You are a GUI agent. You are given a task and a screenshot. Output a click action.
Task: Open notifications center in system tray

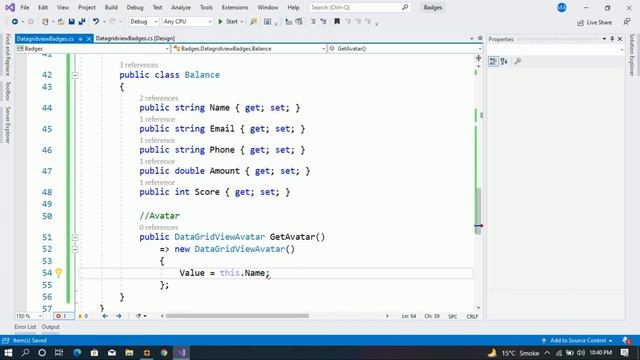pyautogui.click(x=624, y=353)
